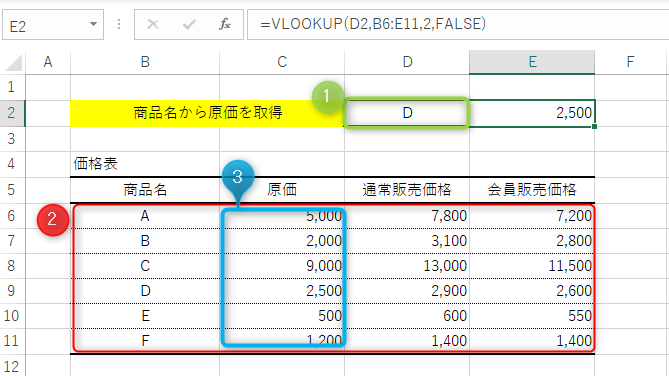Click the 商品名 header cell
Viewport: 669px width, 376px height.
(x=145, y=190)
